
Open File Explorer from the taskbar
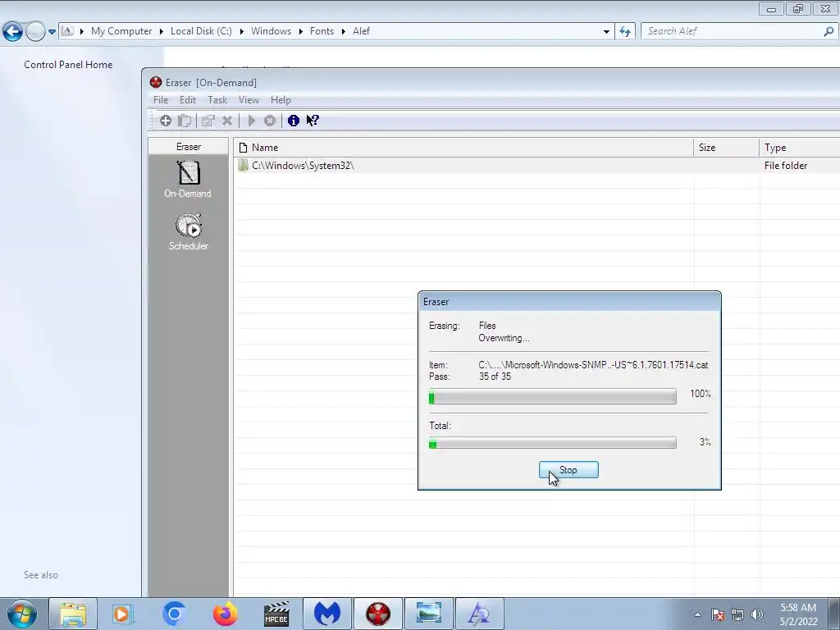73,614
